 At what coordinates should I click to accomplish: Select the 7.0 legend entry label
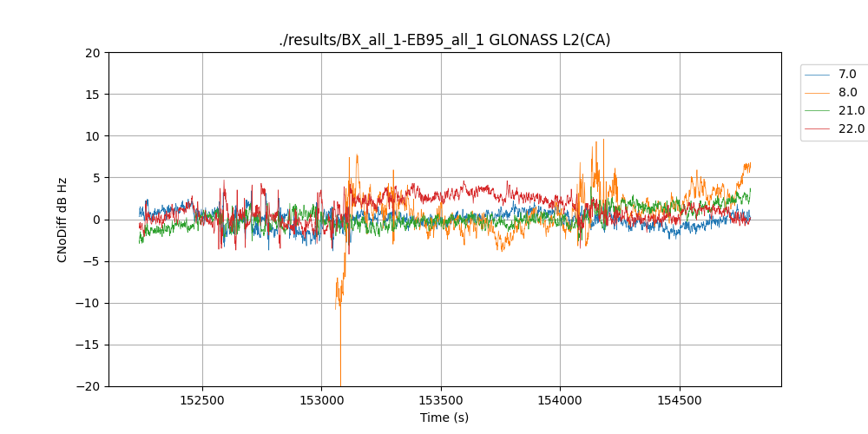(846, 75)
